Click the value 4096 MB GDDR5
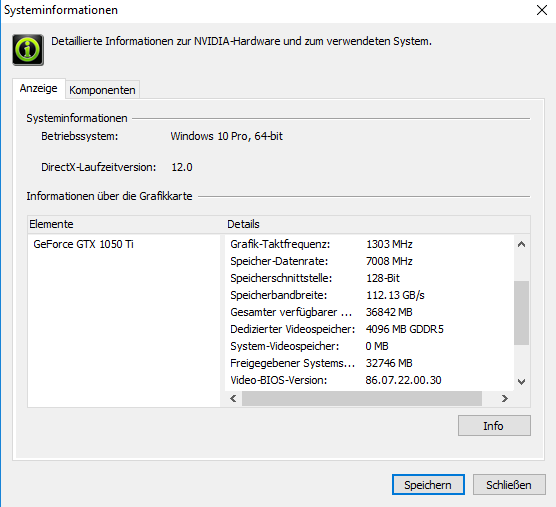This screenshot has width=556, height=507. click(405, 329)
